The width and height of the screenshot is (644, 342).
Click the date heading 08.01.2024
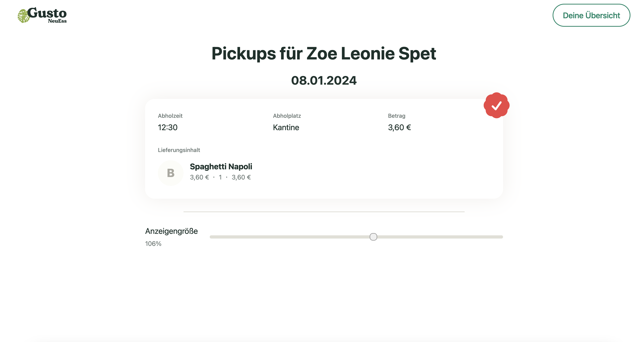pyautogui.click(x=324, y=80)
